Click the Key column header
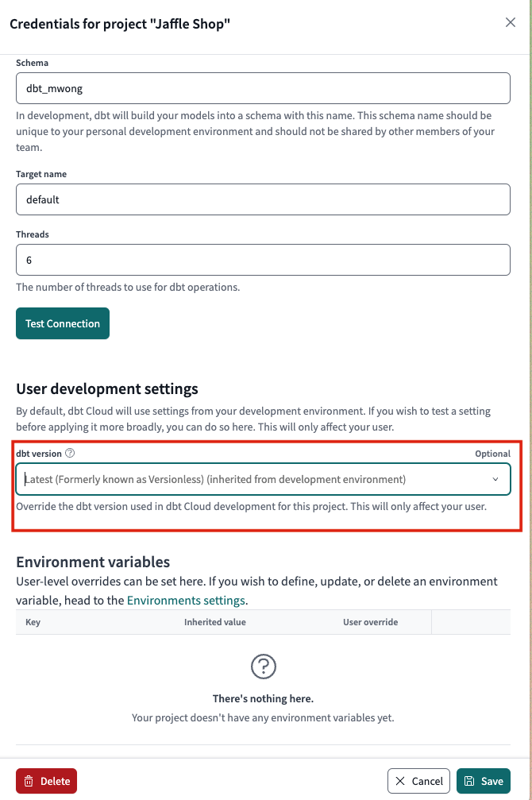Image resolution: width=532 pixels, height=800 pixels. click(33, 622)
